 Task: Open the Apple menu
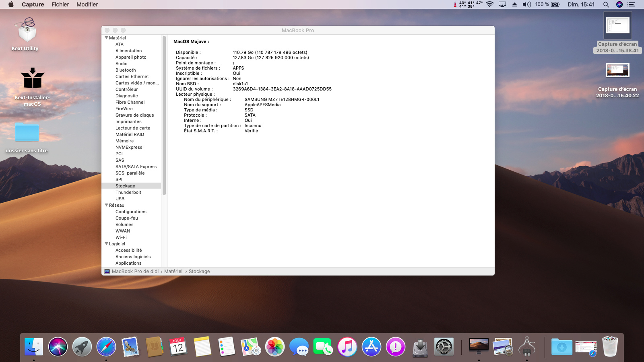click(x=11, y=4)
